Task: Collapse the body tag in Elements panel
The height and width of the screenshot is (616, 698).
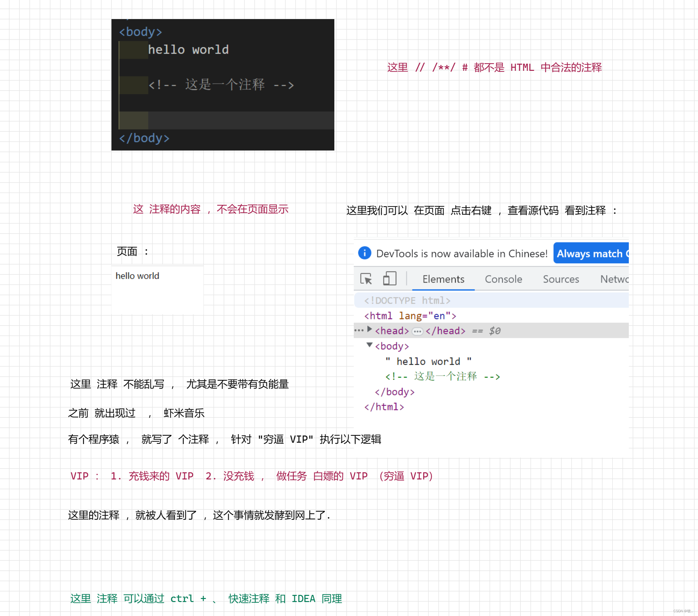Action: (x=367, y=345)
